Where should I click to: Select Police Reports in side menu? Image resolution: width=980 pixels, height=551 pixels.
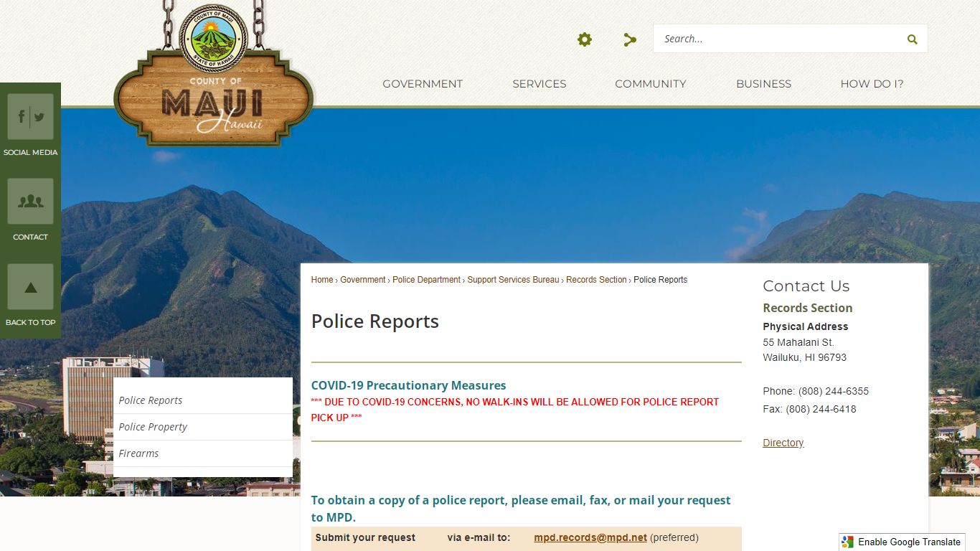click(x=203, y=400)
